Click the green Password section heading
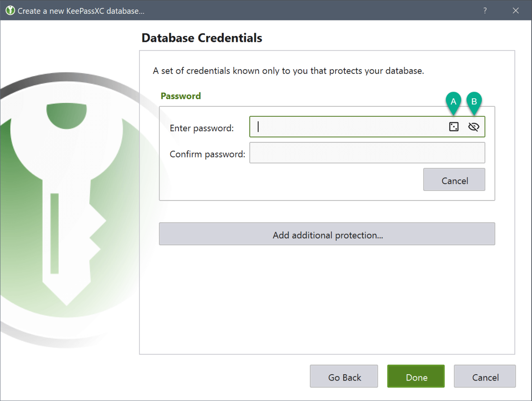 click(181, 96)
